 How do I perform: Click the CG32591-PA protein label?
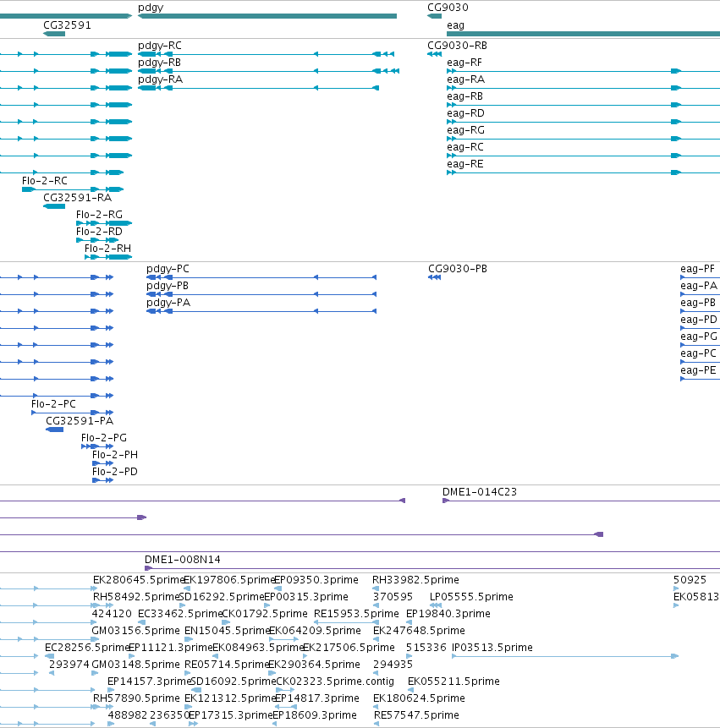[x=80, y=421]
